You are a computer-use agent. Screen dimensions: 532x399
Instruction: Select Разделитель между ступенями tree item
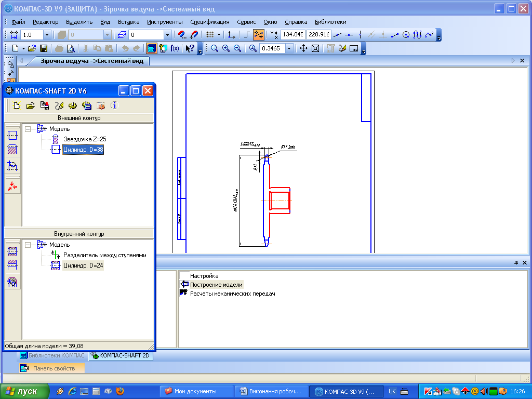[105, 255]
